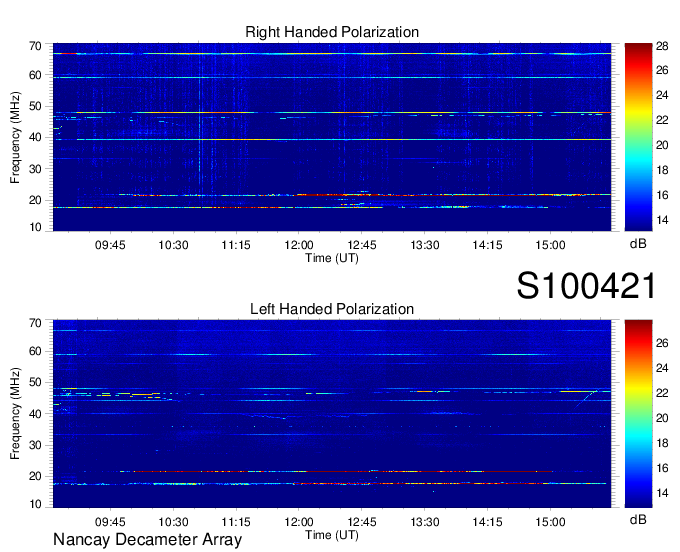Click the 40 MHz tick on the left-handed plot
Image resolution: width=680 pixels, height=552 pixels.
pos(35,414)
